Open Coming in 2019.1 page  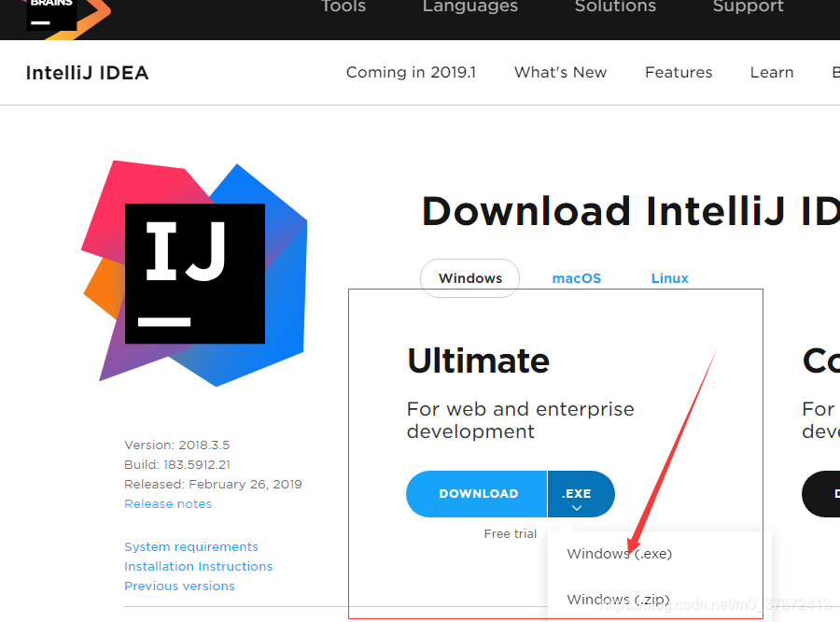point(411,73)
